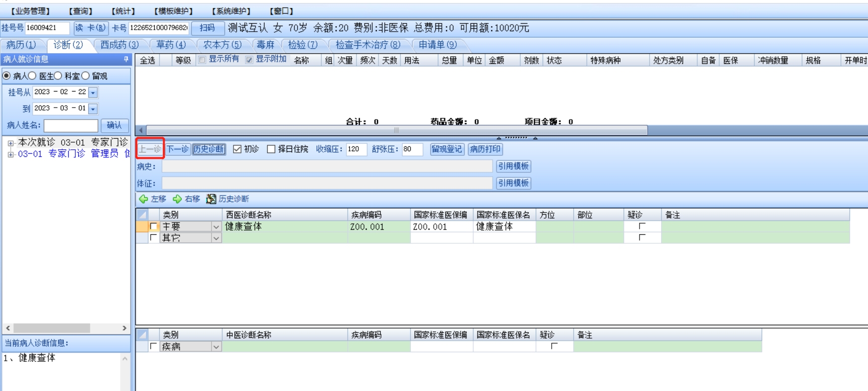The height and width of the screenshot is (391, 868).
Task: Switch to the 检验(7) tab
Action: coord(303,45)
